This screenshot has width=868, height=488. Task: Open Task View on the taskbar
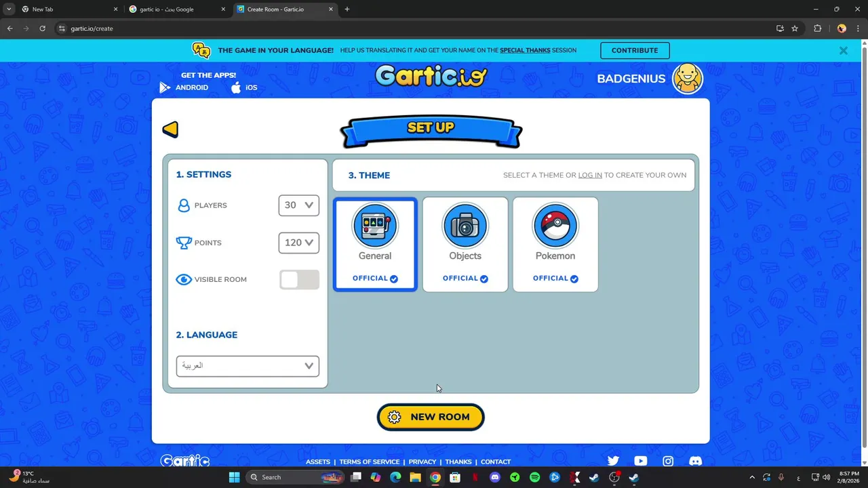[x=356, y=477]
